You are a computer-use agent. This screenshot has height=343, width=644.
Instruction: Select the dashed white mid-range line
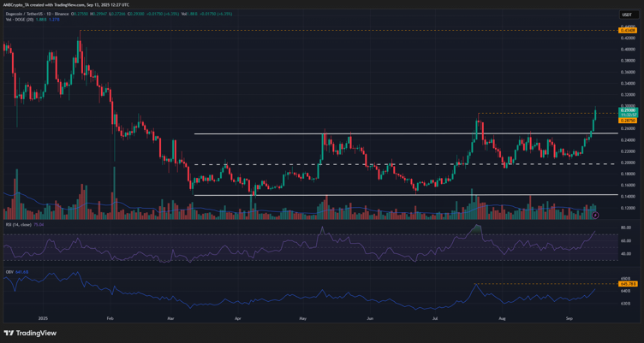point(385,164)
